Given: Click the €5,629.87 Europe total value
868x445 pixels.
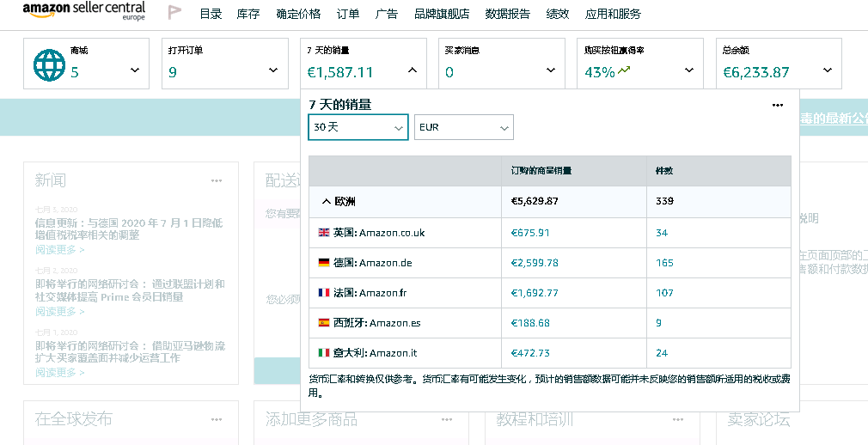Looking at the screenshot, I should pos(535,201).
